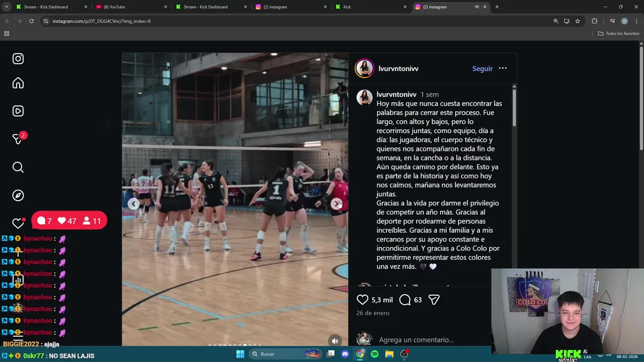
Task: Open the Extensions puzzle icon
Action: coord(595,21)
